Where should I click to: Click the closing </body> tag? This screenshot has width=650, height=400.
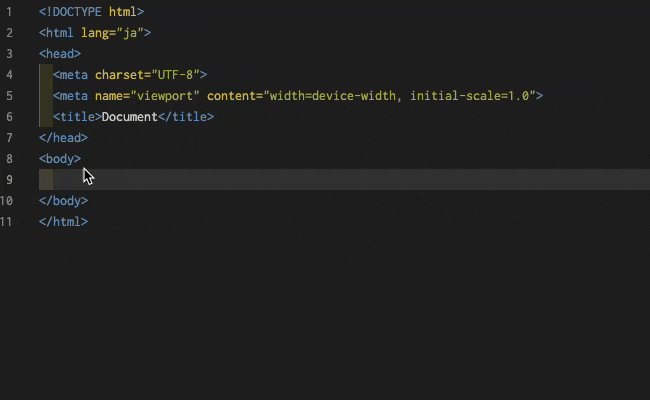[63, 201]
